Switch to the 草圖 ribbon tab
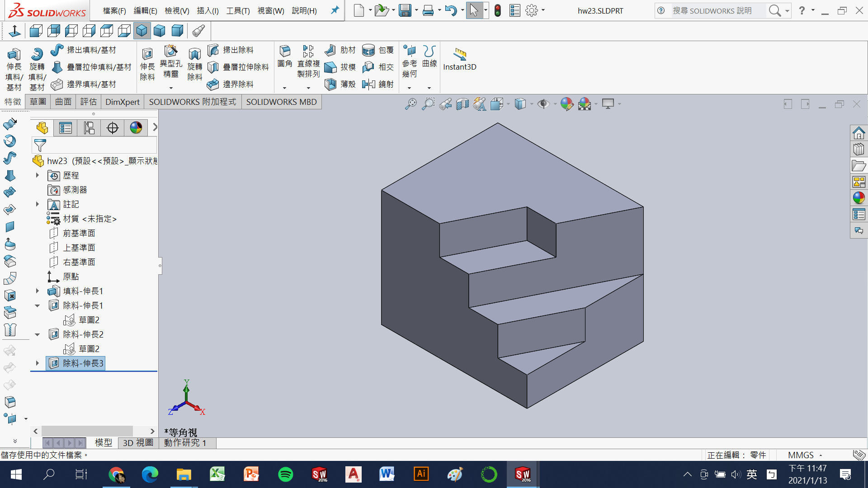Viewport: 868px width, 488px height. pos(38,102)
